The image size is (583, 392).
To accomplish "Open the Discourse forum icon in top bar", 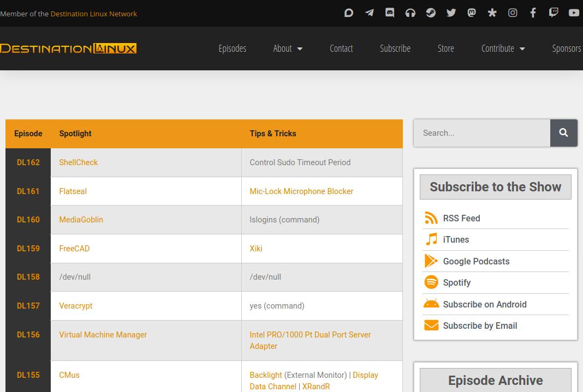I will coord(348,13).
